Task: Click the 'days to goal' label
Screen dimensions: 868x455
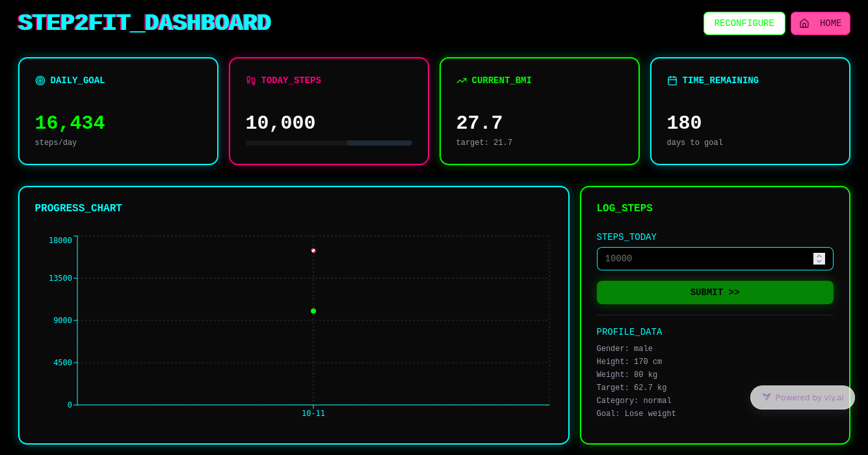Action: coord(695,143)
